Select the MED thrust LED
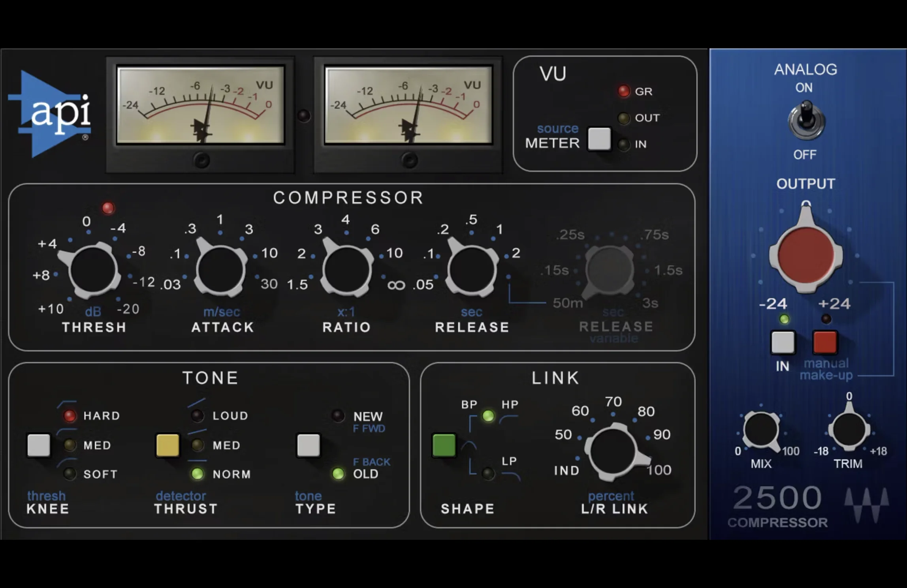 [197, 445]
